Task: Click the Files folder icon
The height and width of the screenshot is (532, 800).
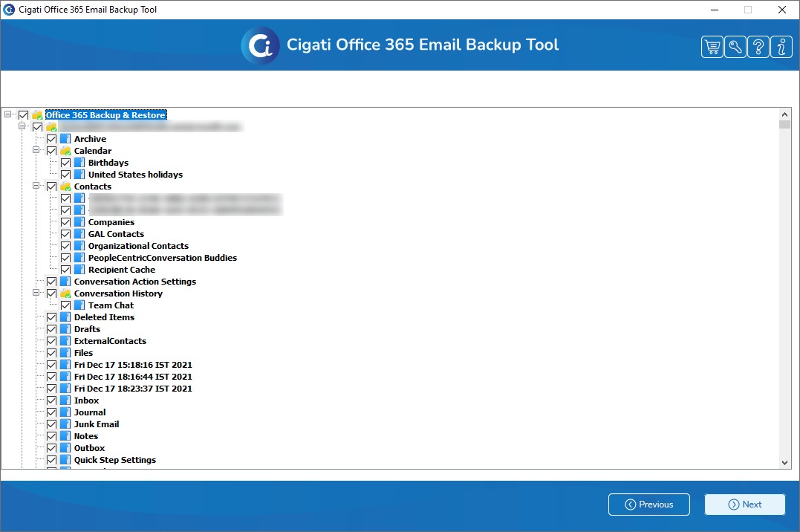Action: (x=65, y=353)
